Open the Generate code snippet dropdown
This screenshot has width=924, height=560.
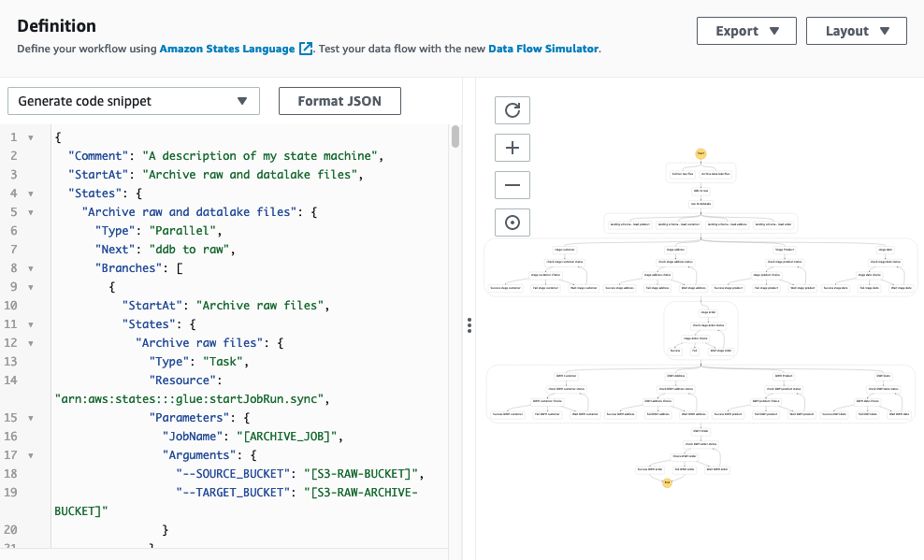133,101
